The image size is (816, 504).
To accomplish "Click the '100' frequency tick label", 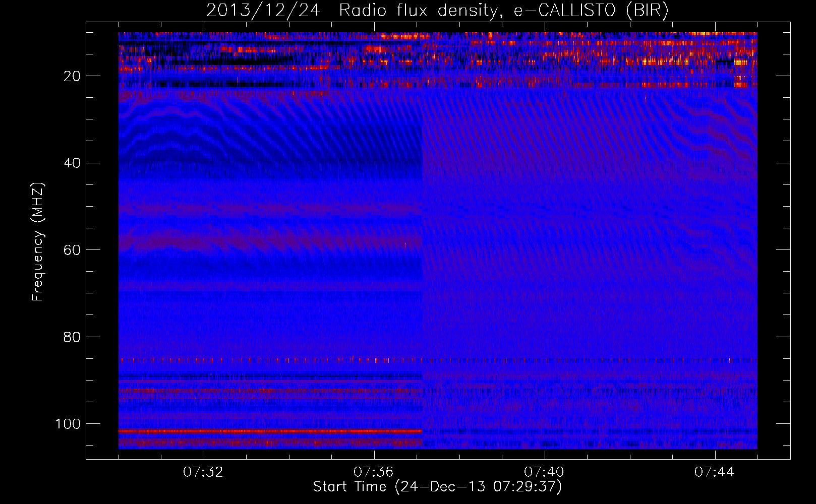I will 68,424.
